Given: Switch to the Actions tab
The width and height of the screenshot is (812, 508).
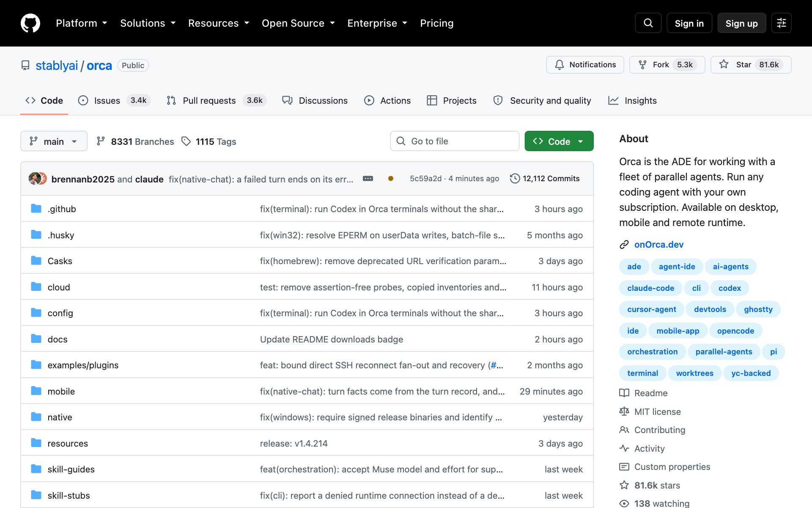Looking at the screenshot, I should point(387,100).
